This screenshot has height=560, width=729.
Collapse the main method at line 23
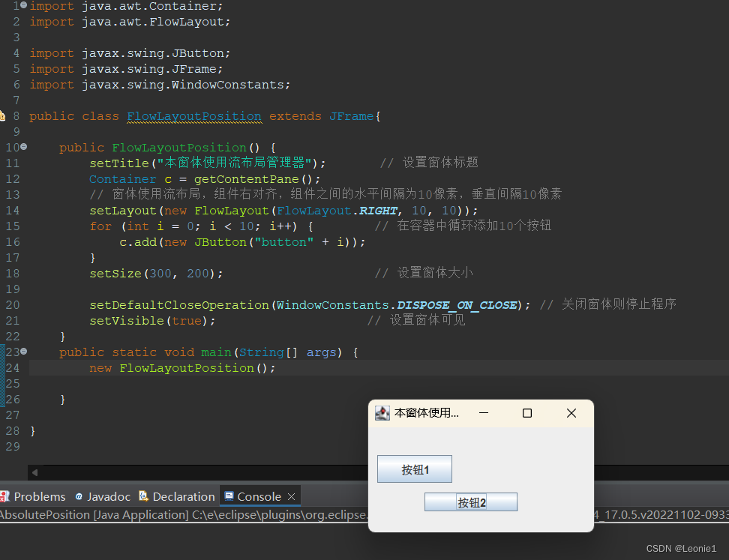point(23,352)
